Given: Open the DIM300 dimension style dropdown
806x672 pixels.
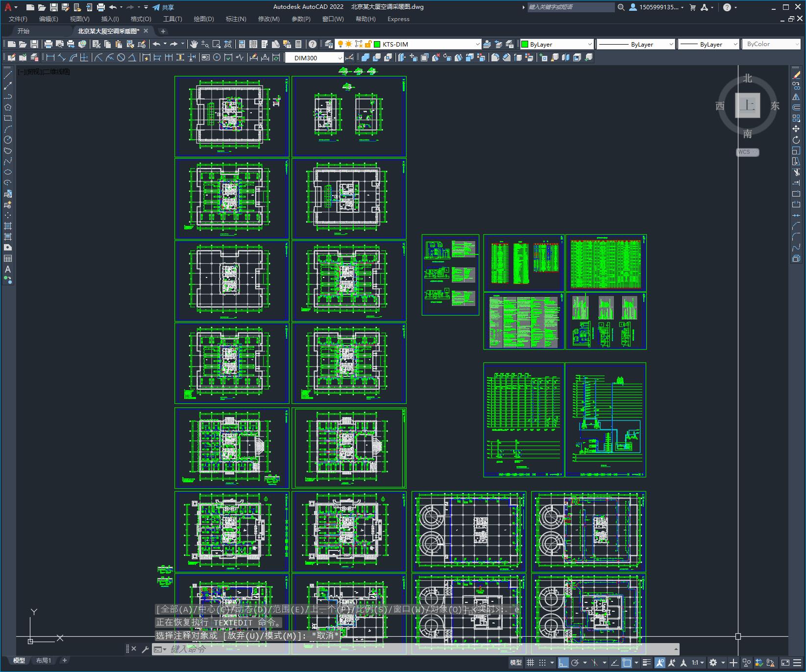Looking at the screenshot, I should 340,58.
